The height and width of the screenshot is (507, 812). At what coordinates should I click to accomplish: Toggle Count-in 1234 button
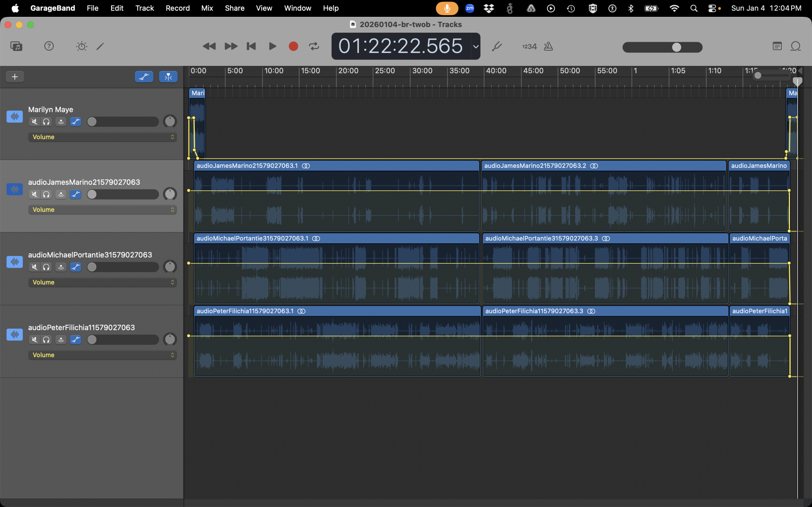[x=529, y=47]
